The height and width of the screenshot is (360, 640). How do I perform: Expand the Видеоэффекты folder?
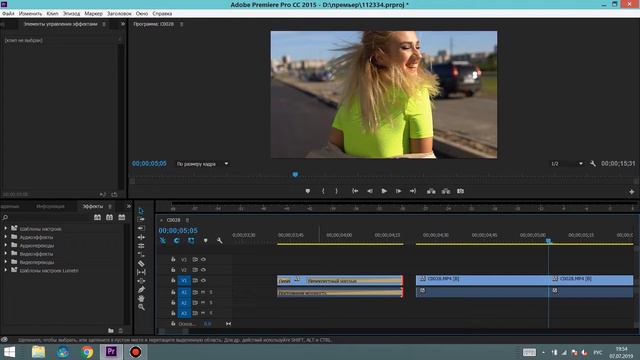(6, 253)
